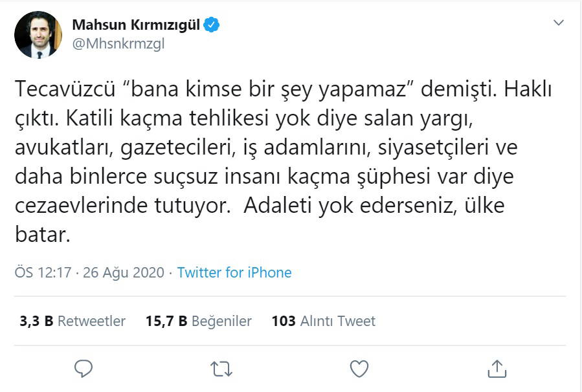View the 15,7 B Beğeniler list
The width and height of the screenshot is (582, 392).
(196, 321)
